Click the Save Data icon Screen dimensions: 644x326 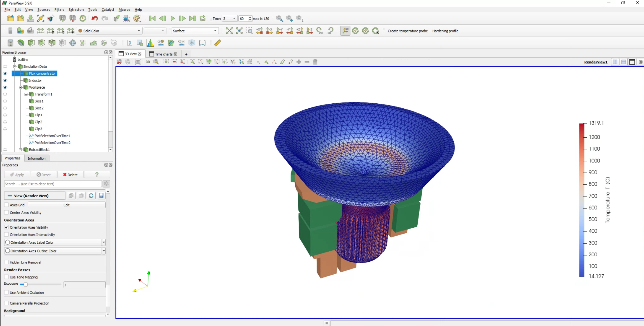[x=31, y=18]
